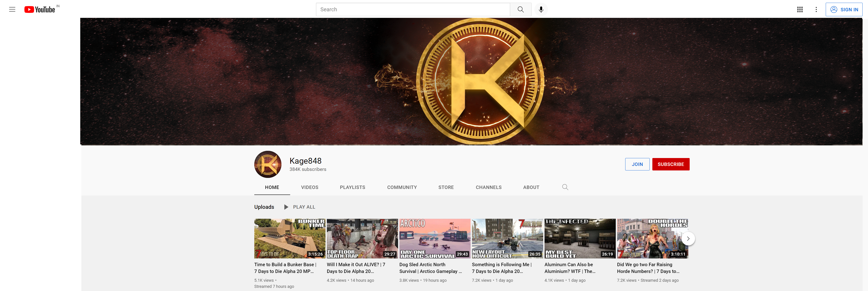The width and height of the screenshot is (868, 291).
Task: Open channel search
Action: click(x=565, y=187)
